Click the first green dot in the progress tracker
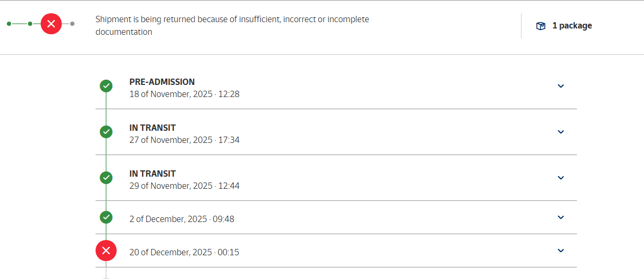Viewport: 644px width, 279px height. coord(9,24)
